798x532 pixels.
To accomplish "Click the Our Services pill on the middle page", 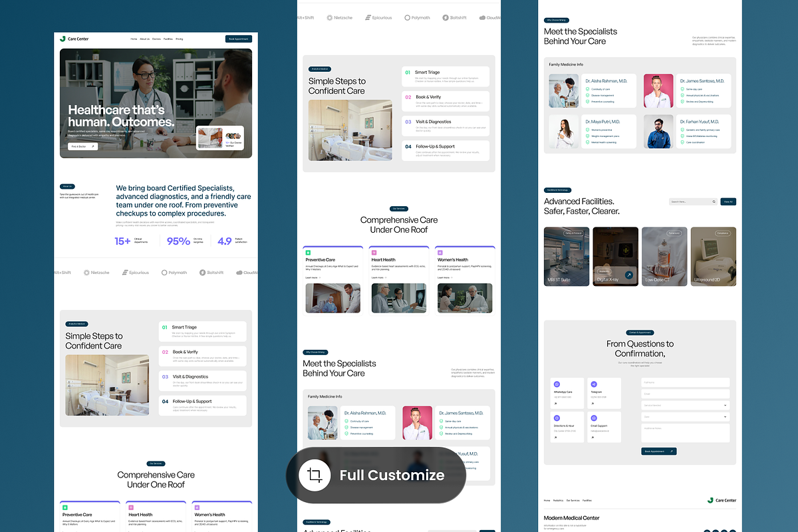I will (399, 208).
